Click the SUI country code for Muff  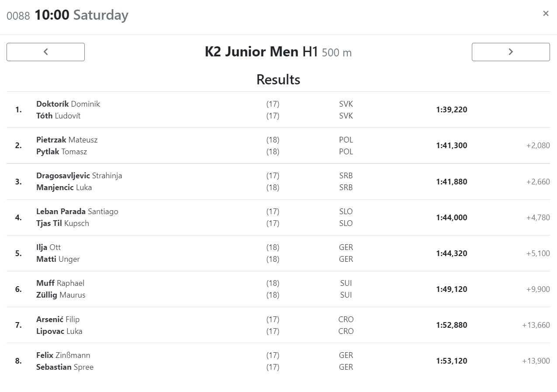(346, 283)
